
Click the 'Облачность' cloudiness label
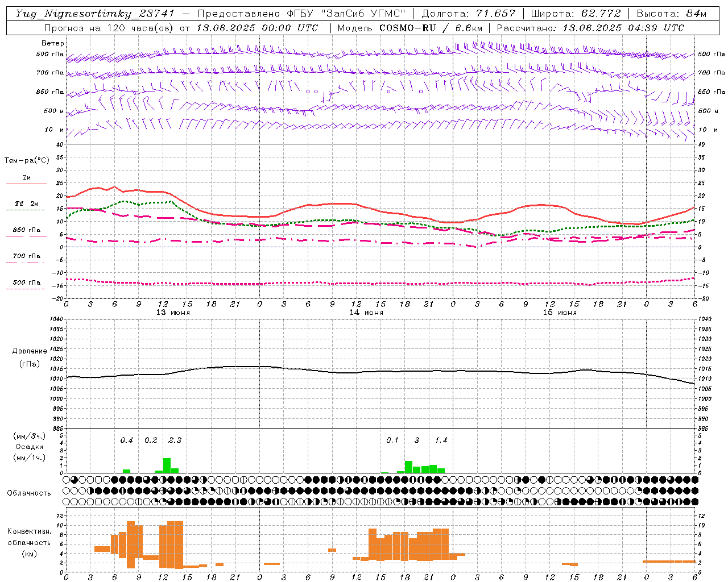coord(29,493)
